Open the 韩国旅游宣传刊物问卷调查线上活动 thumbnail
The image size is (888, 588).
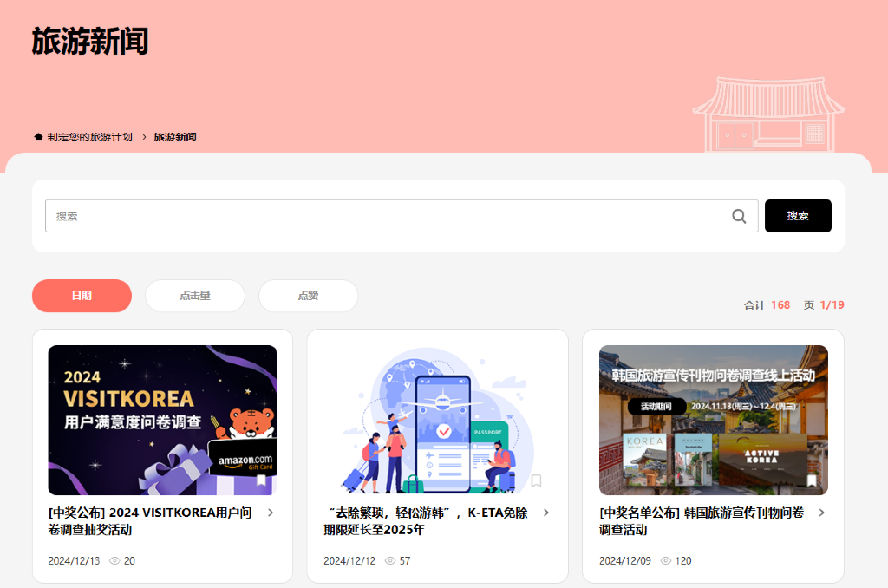coord(714,421)
